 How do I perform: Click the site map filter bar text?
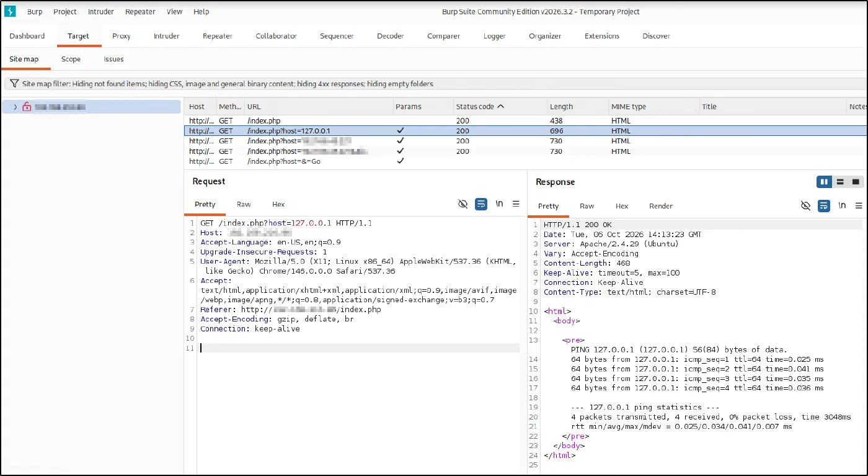[x=228, y=84]
